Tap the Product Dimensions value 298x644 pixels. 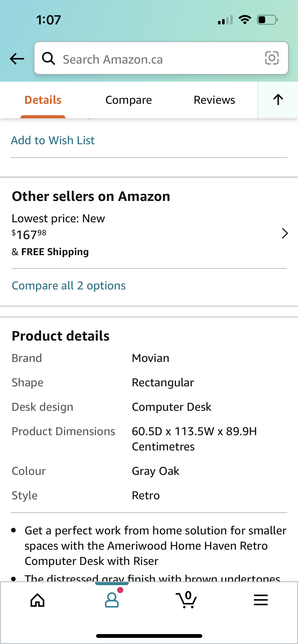tap(194, 439)
